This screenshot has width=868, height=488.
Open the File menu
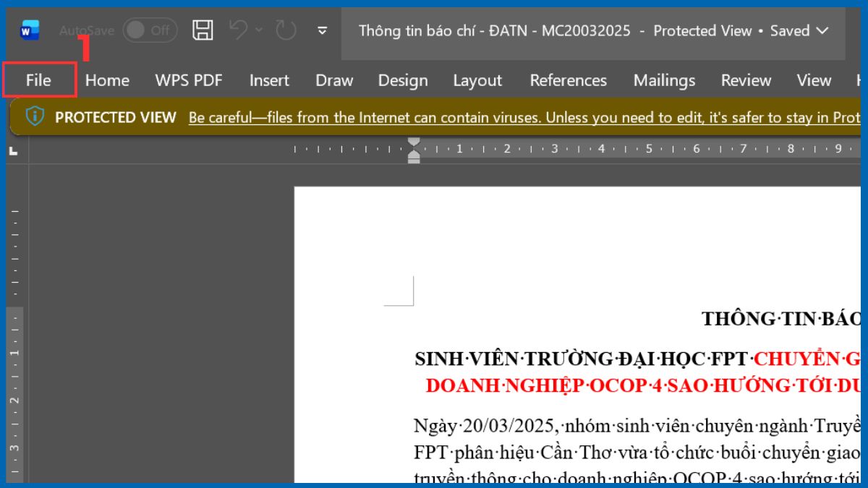click(x=38, y=80)
